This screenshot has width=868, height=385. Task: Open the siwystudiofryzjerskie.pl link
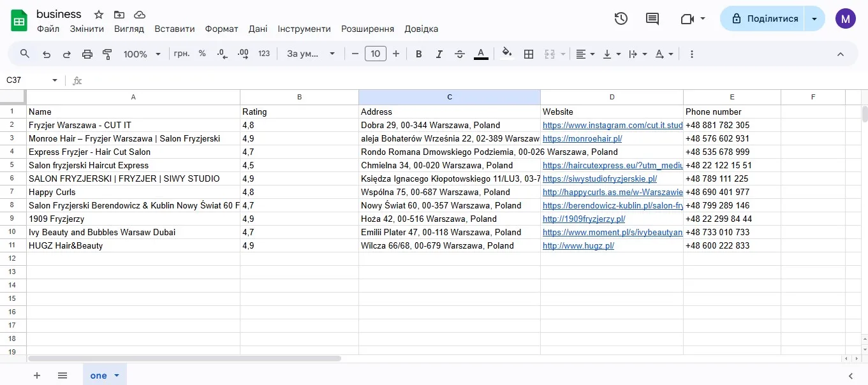click(x=600, y=178)
